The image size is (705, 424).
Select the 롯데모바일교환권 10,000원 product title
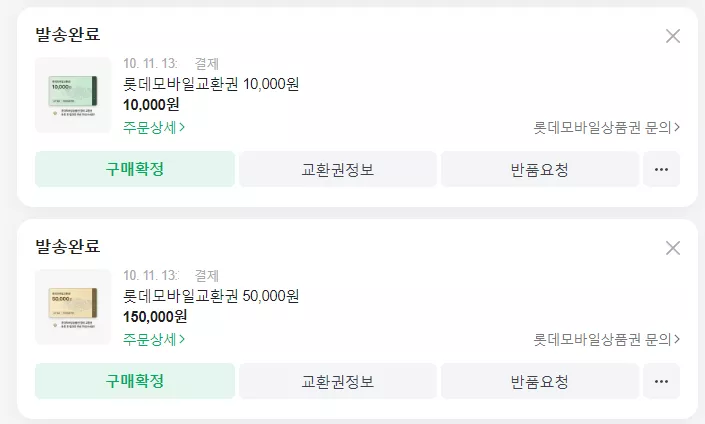211,84
